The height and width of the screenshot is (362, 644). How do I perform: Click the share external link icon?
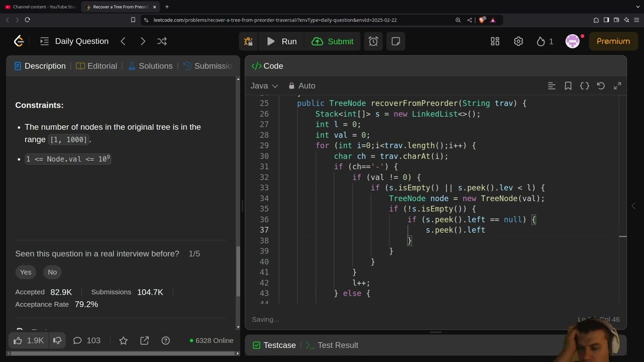tap(144, 340)
